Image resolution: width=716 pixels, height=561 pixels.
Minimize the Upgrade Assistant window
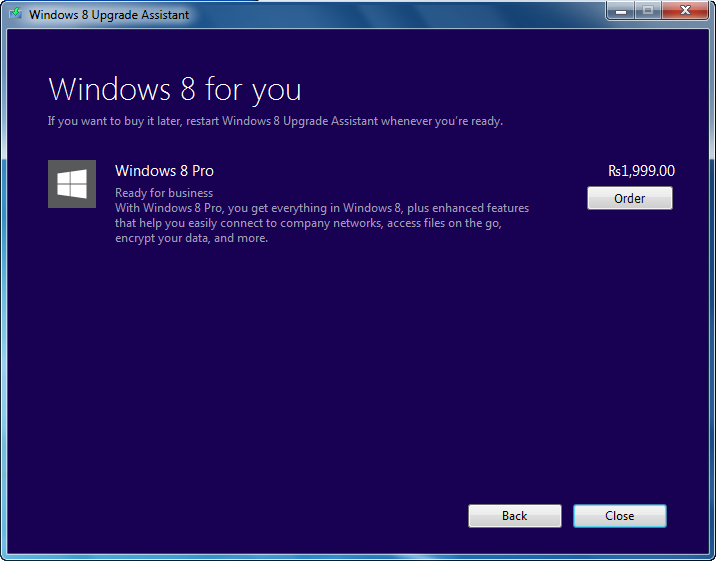(x=621, y=10)
